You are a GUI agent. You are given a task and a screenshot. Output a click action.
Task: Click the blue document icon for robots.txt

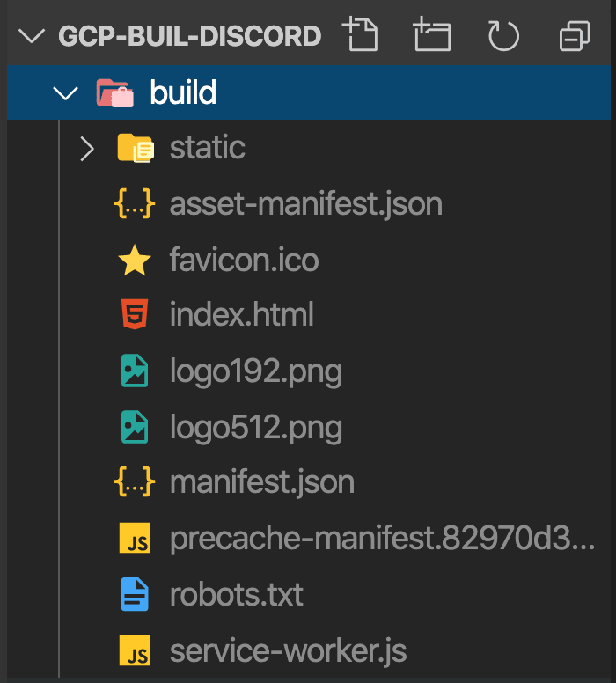135,594
